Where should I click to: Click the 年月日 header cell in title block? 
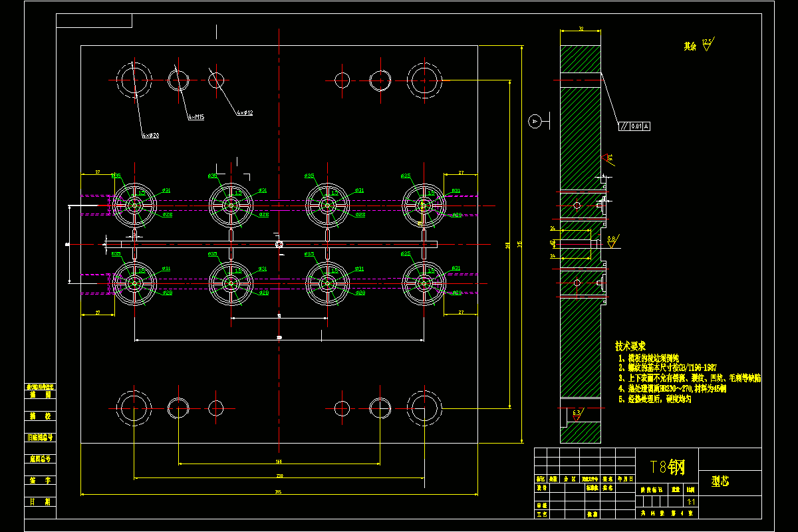[x=625, y=478]
